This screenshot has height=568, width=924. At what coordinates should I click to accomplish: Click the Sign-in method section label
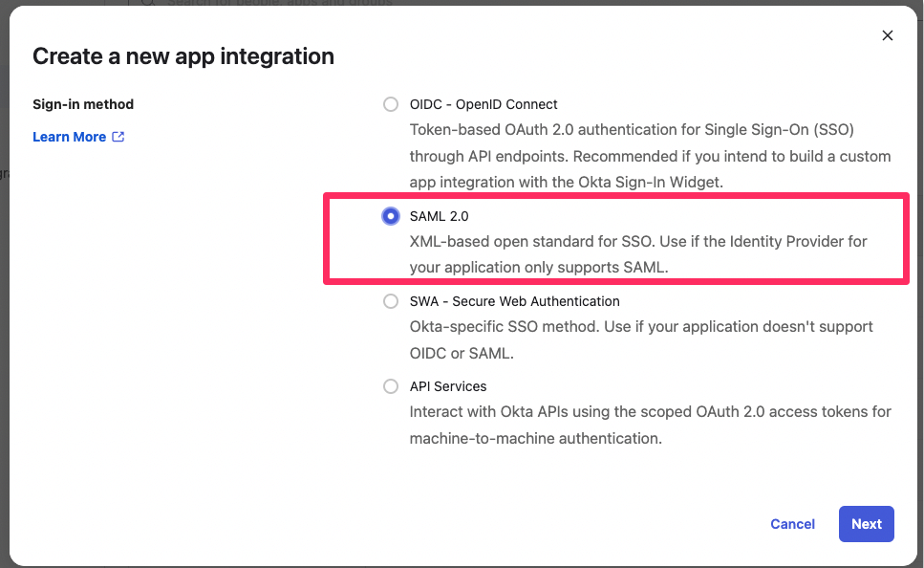point(83,104)
